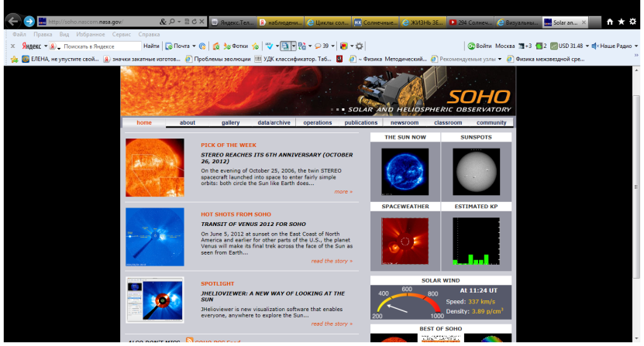Click 'read the story »' for Venus transit
644x346 pixels.
(332, 261)
